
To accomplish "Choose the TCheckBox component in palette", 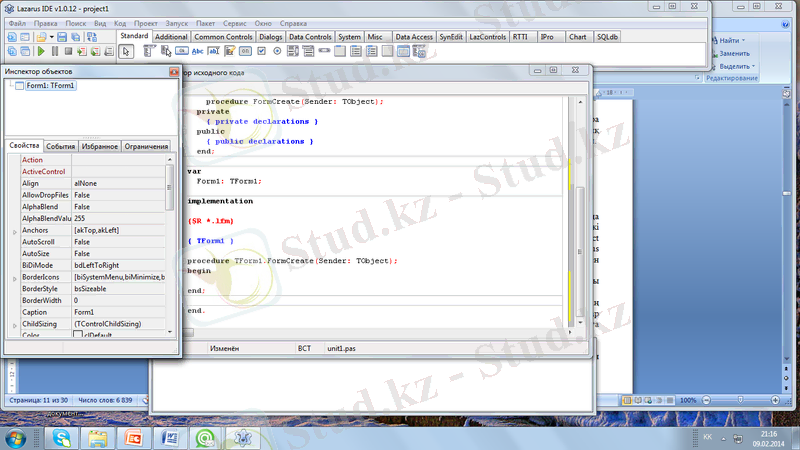I will coord(260,51).
